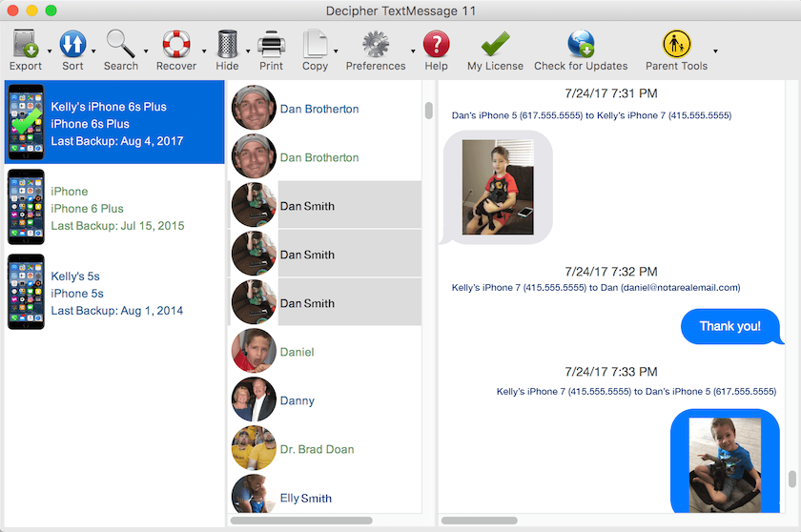Open Preferences gear icon
The image size is (801, 532).
pyautogui.click(x=375, y=44)
